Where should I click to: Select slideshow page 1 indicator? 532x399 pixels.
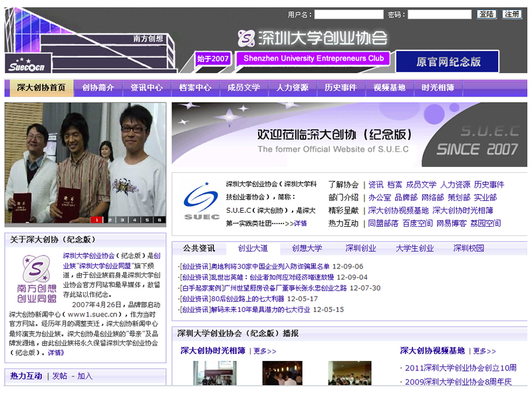96,220
